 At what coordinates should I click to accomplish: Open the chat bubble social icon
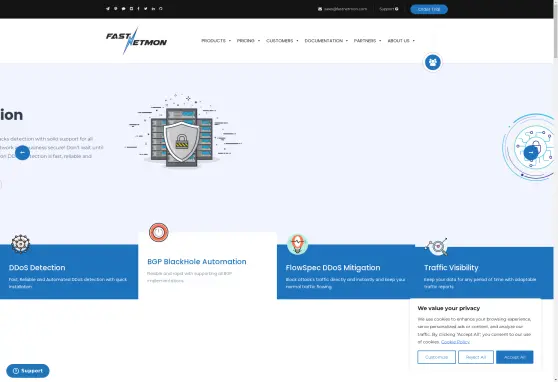(123, 9)
